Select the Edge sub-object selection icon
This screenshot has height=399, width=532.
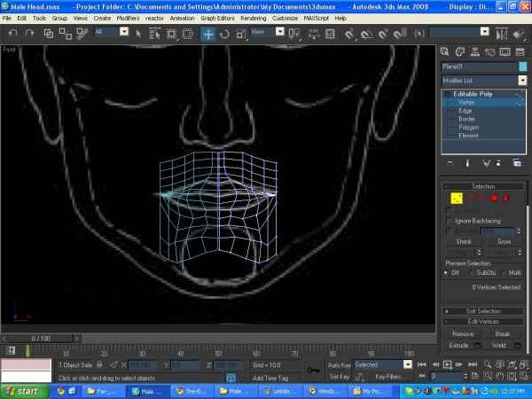[470, 198]
